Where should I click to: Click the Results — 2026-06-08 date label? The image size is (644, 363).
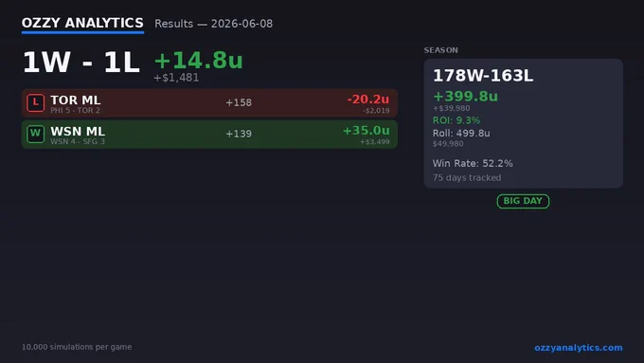point(214,24)
